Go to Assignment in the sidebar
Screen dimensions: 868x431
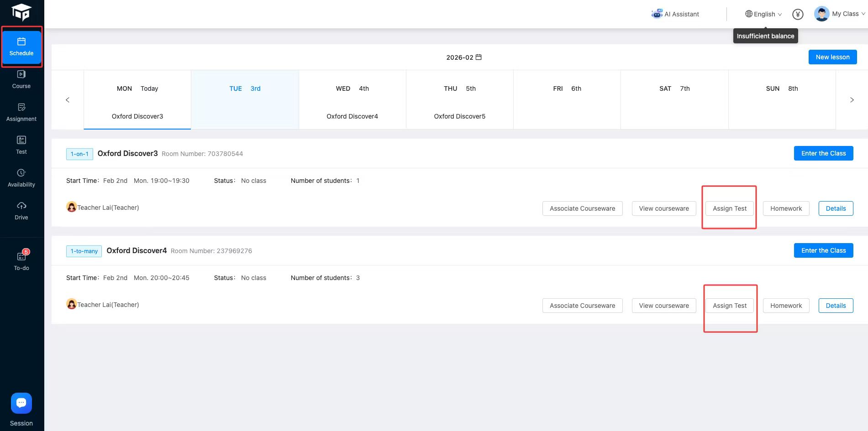(x=21, y=112)
